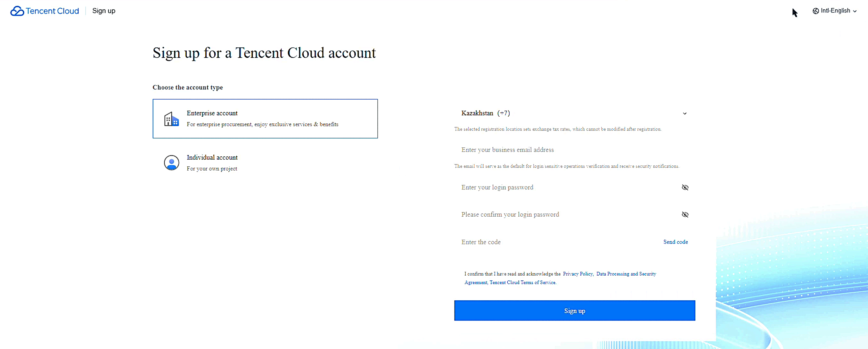Viewport: 868px width, 349px height.
Task: Show the confirm password via eye icon
Action: [685, 214]
